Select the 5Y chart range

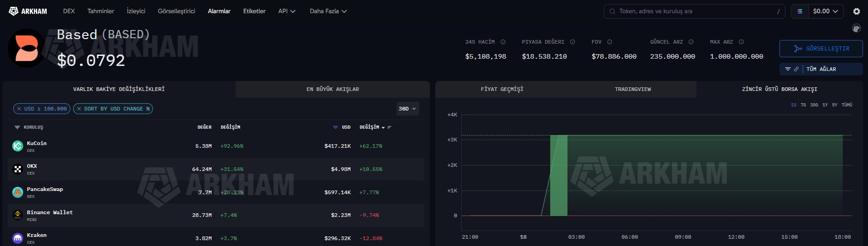tap(835, 105)
